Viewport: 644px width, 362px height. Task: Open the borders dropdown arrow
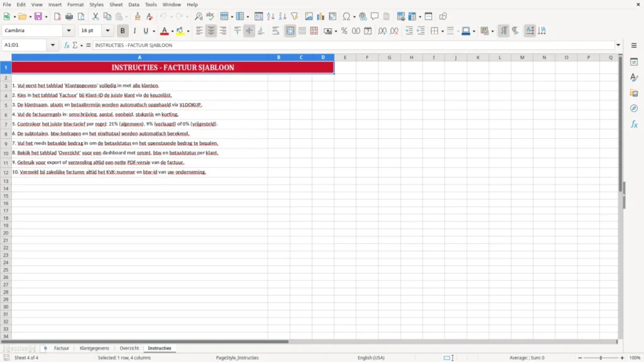point(442,31)
